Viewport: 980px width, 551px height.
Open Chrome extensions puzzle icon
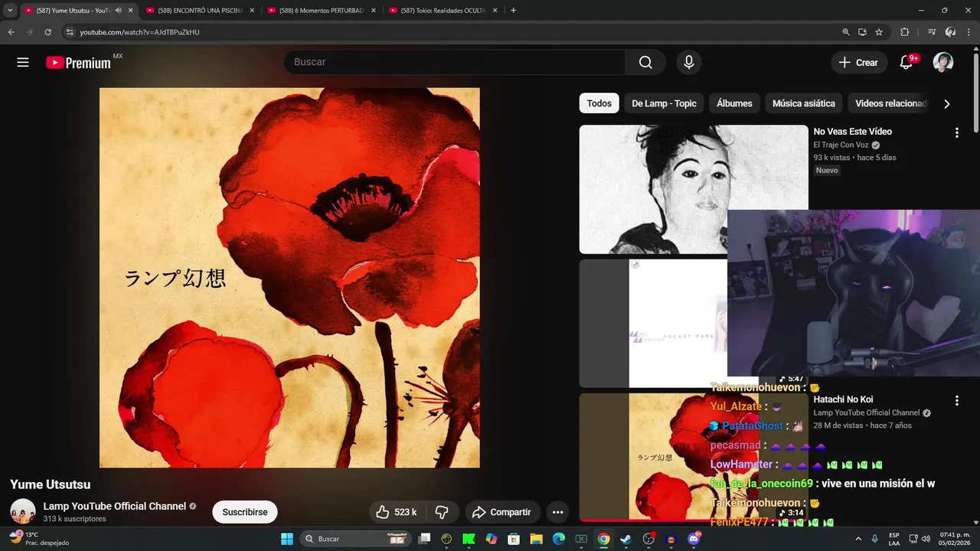904,32
